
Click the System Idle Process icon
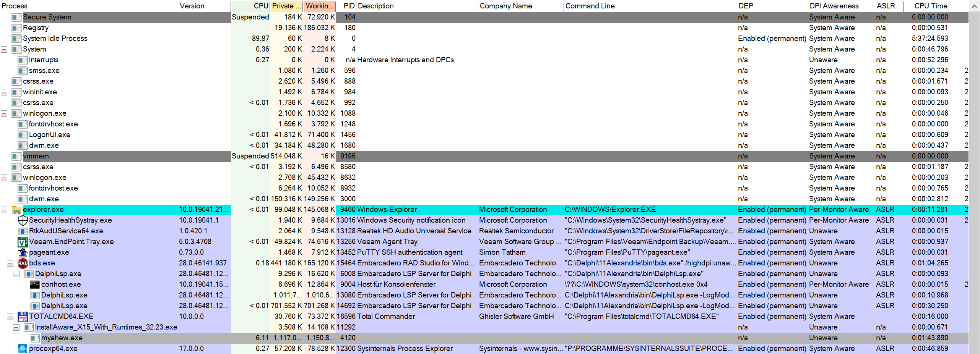16,39
